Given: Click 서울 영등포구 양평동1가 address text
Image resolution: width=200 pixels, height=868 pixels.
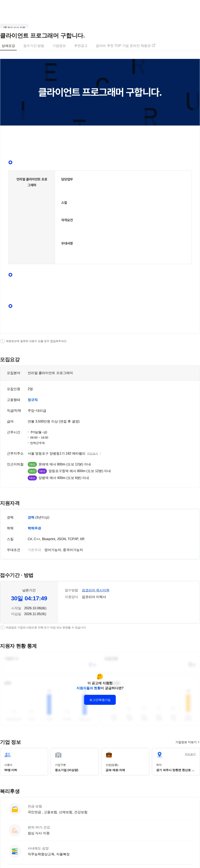Looking at the screenshot, I should tap(56, 454).
